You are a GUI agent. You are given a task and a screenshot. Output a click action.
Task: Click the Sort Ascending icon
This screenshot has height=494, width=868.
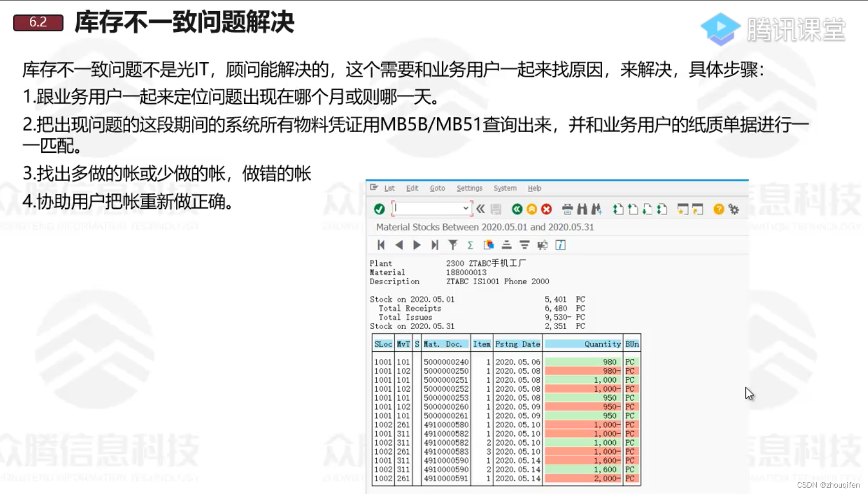point(507,245)
